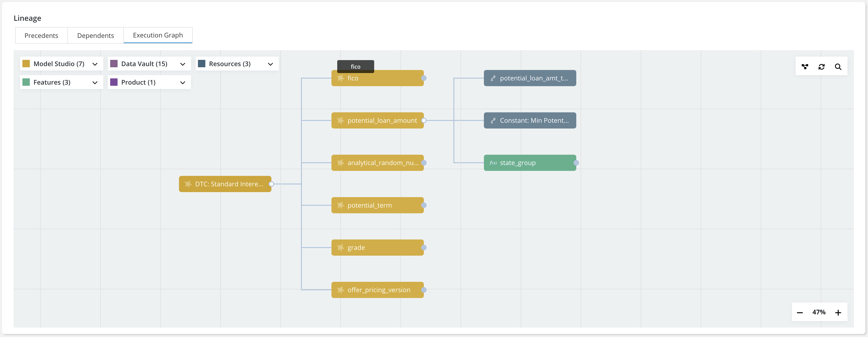Toggle expand port on DTC: Standard Intere node
Image resolution: width=868 pixels, height=337 pixels.
pos(271,184)
